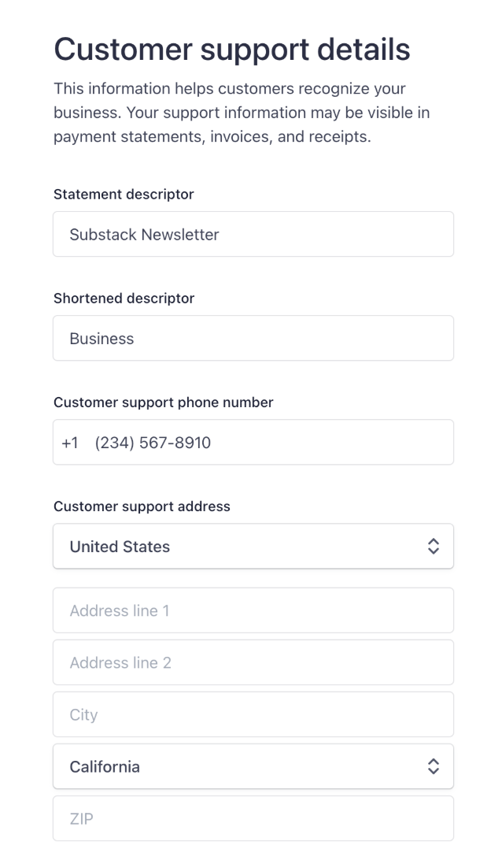Click the chevron icon on the country selector
491x868 pixels.
[435, 546]
